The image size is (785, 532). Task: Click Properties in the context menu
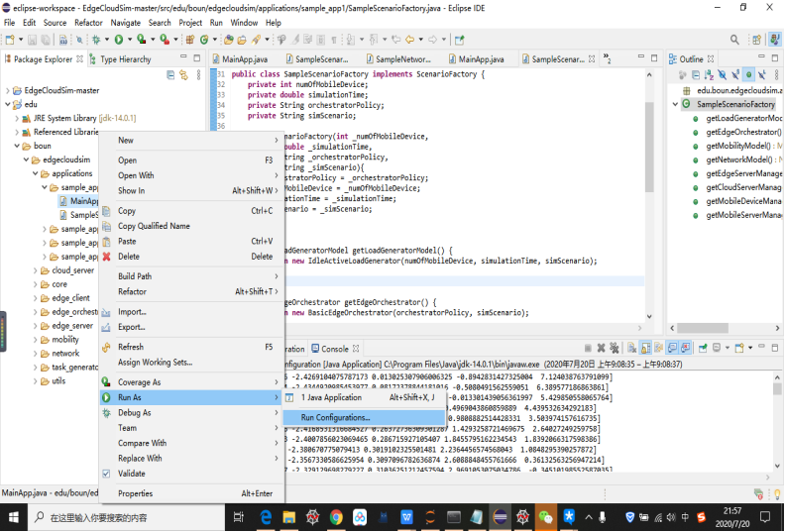(135, 493)
